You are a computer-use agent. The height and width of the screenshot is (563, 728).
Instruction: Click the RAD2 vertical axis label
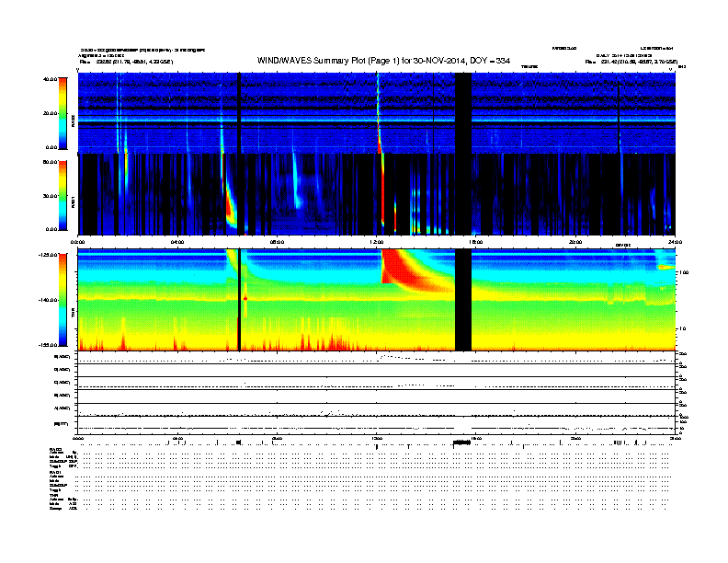73,121
